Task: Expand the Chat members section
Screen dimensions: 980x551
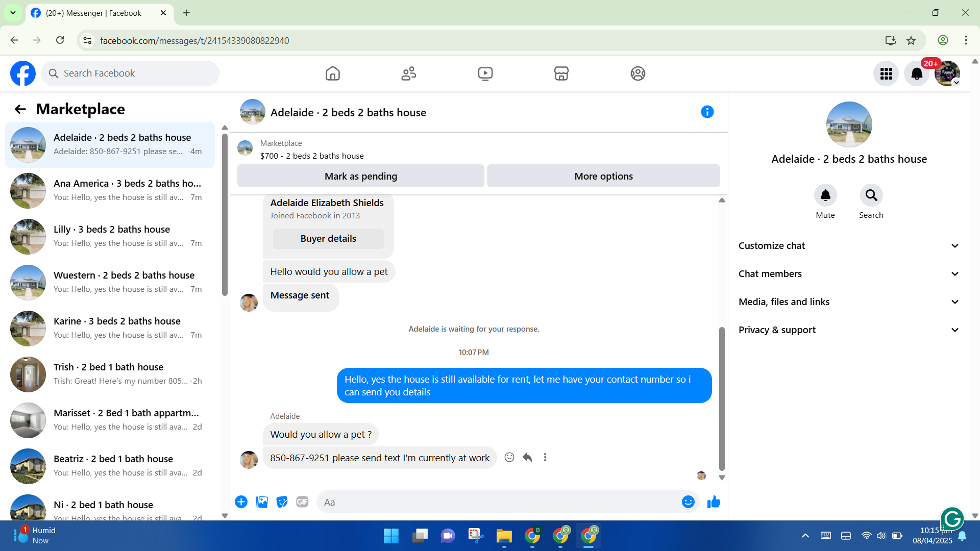Action: coord(849,274)
